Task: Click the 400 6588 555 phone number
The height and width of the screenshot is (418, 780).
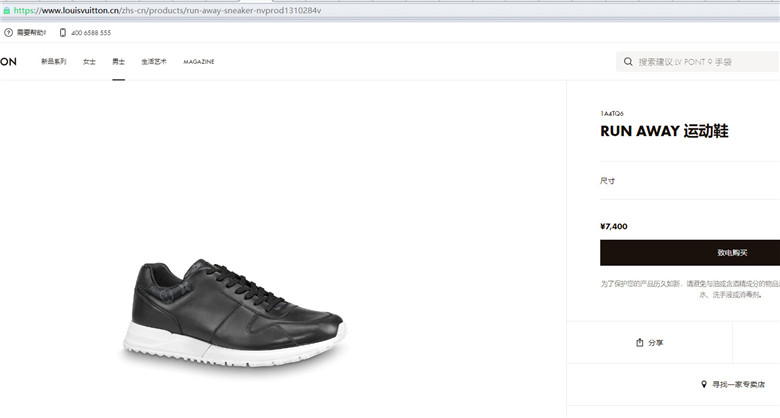Action: (x=91, y=33)
